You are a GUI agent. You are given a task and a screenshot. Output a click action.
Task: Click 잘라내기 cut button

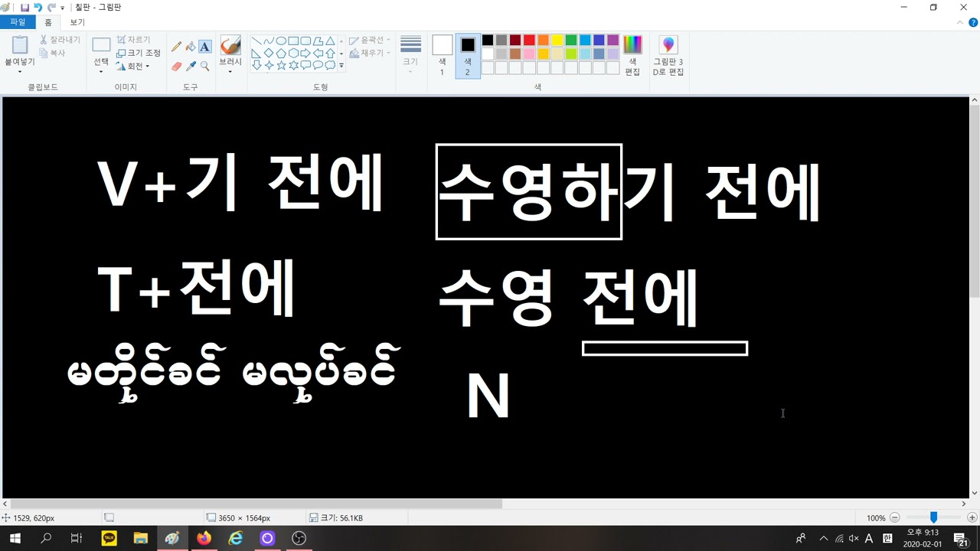pos(60,40)
